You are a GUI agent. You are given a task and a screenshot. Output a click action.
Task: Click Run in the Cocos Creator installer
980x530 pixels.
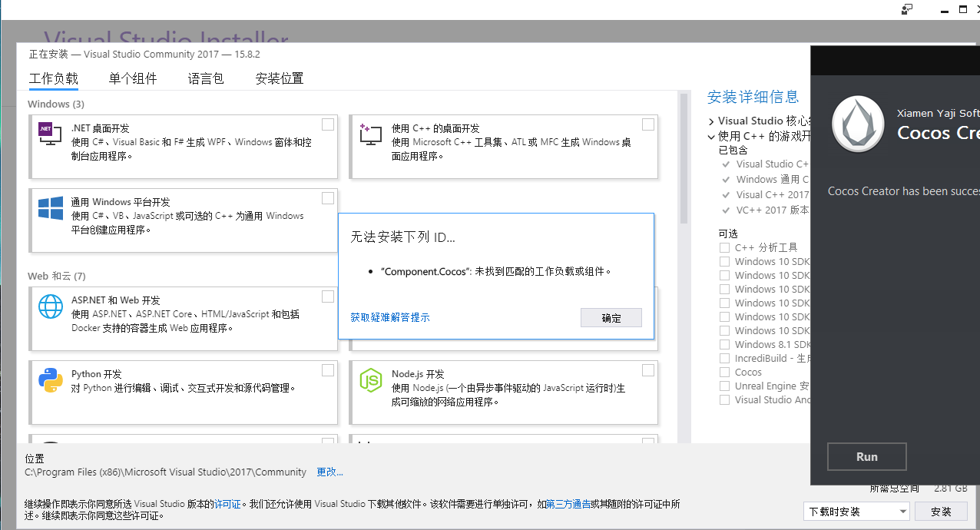(x=866, y=456)
